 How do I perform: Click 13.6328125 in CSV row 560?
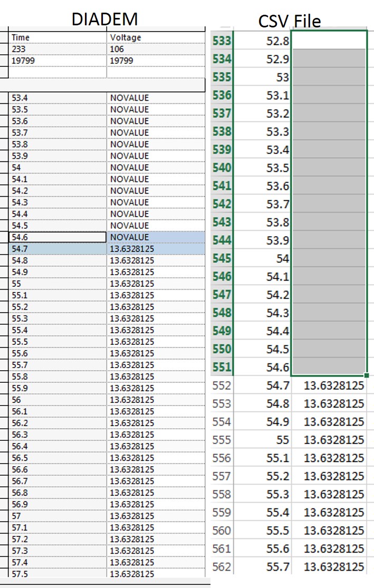tap(329, 530)
